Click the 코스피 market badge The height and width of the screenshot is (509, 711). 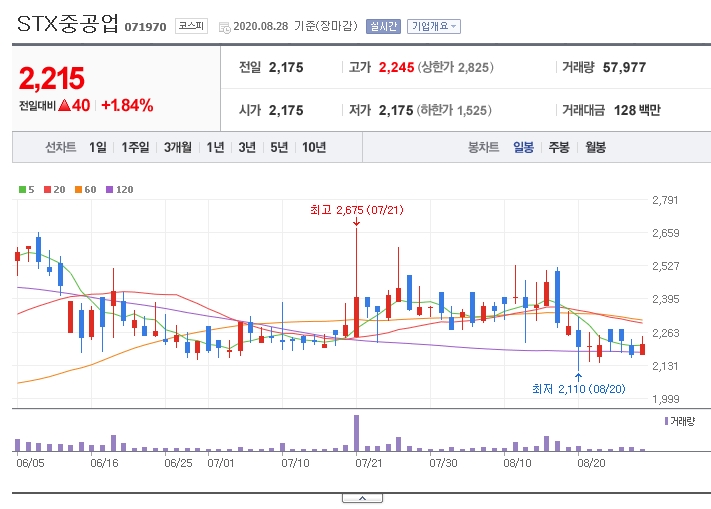pyautogui.click(x=191, y=26)
